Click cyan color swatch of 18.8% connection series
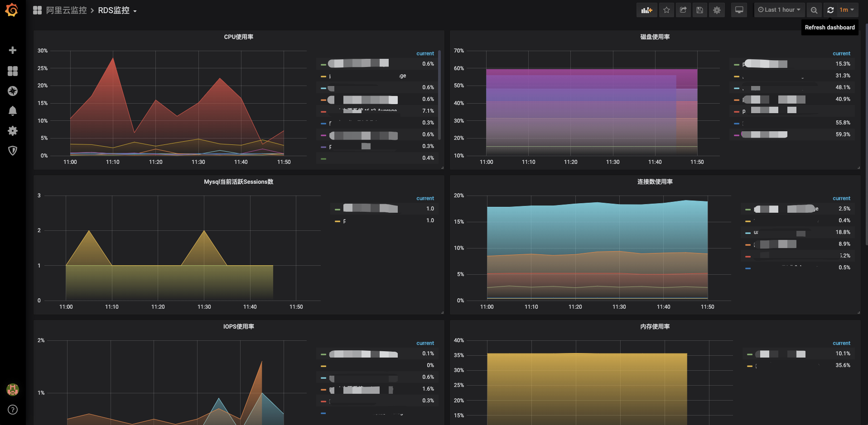This screenshot has width=868, height=425. coord(748,233)
